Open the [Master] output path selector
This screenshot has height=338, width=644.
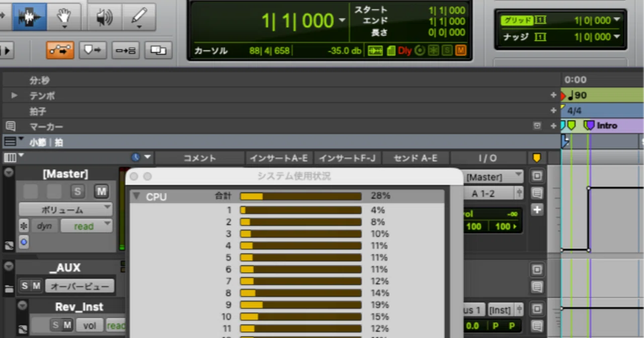[x=494, y=177]
